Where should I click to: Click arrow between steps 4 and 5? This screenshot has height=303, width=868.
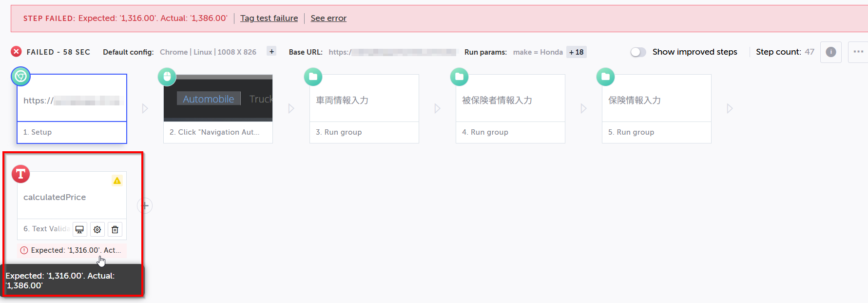[x=583, y=108]
